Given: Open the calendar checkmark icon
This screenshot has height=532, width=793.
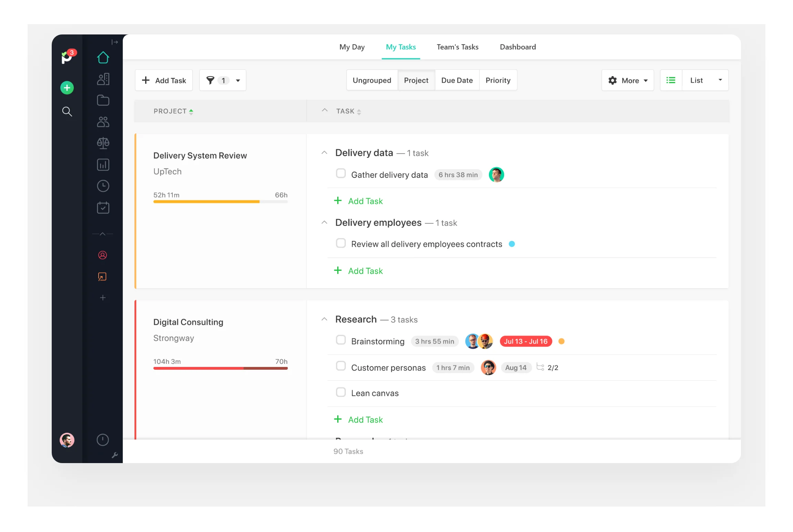Looking at the screenshot, I should (x=103, y=207).
